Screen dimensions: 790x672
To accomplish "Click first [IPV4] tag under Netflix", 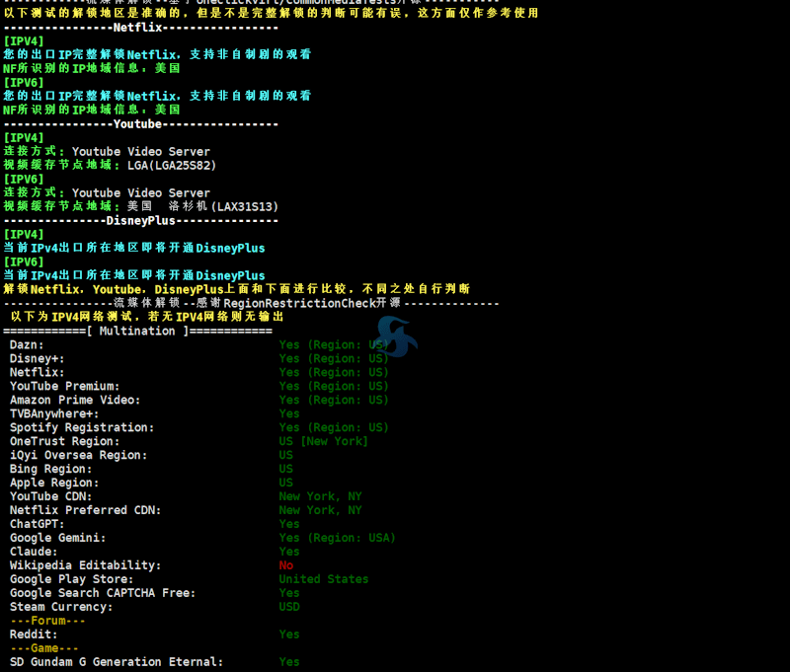I will point(24,41).
